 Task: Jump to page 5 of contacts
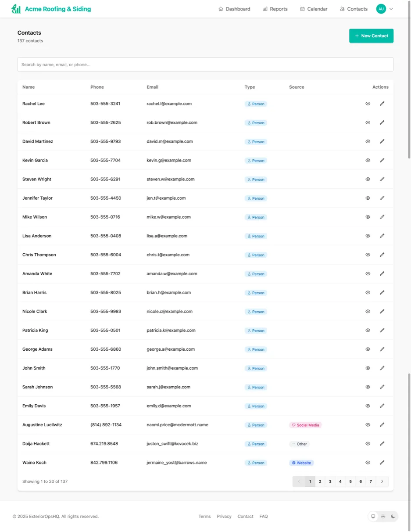click(x=350, y=481)
